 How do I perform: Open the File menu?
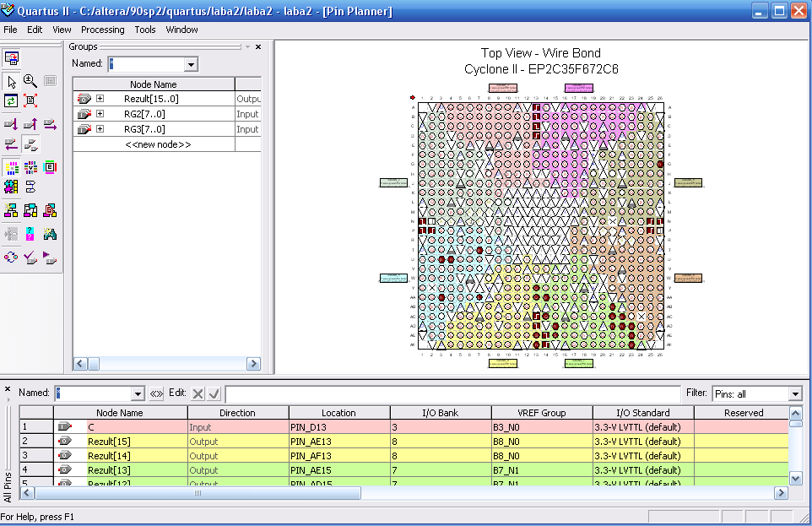[x=10, y=30]
